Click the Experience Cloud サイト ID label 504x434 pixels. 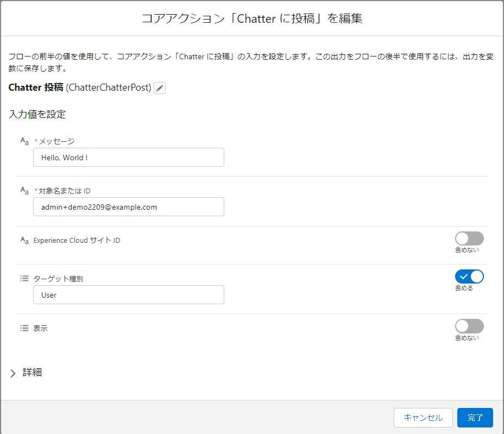click(77, 240)
